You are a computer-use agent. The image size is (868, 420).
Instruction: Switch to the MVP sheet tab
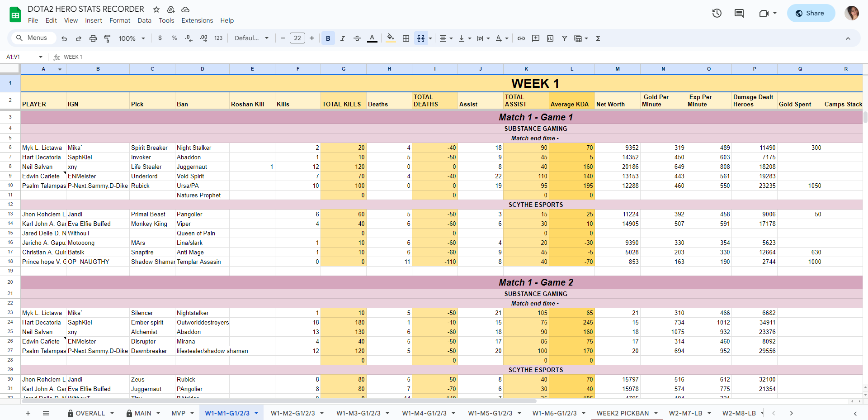coord(179,413)
